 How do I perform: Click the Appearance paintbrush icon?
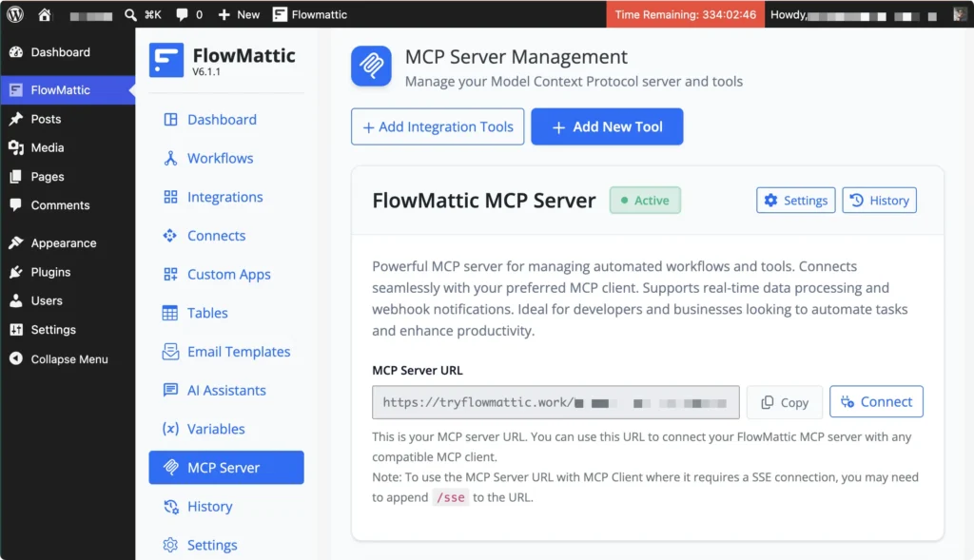(16, 242)
